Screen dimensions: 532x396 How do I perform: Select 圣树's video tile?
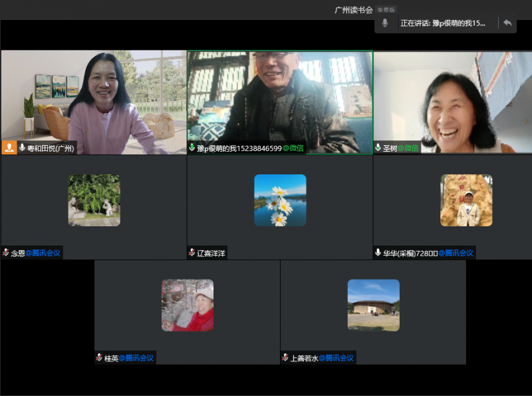pyautogui.click(x=452, y=100)
